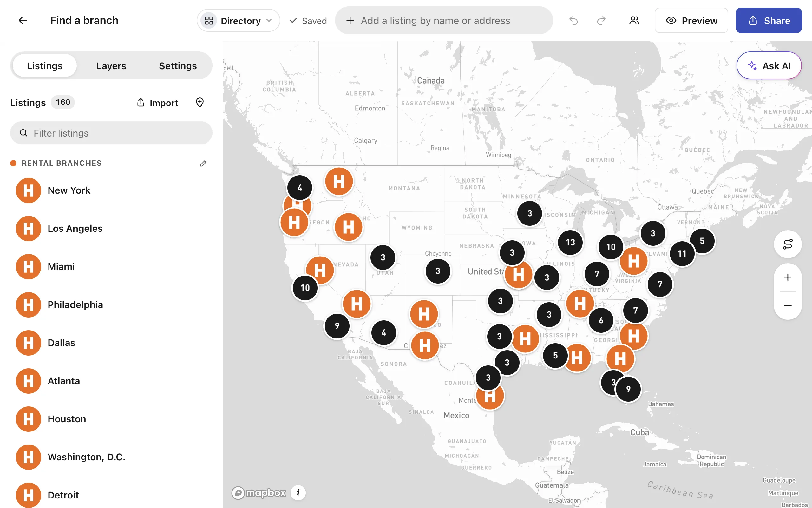
Task: Switch to the Settings tab
Action: pos(178,66)
